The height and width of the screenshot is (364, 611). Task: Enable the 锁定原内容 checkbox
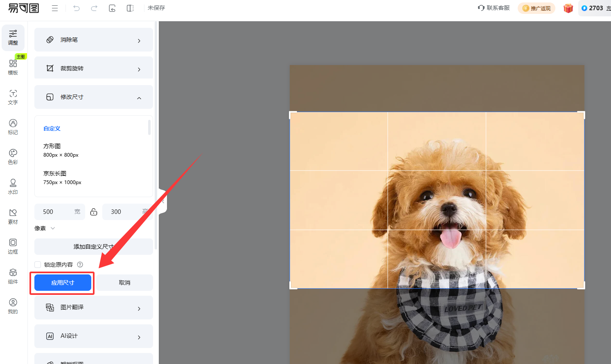click(38, 265)
